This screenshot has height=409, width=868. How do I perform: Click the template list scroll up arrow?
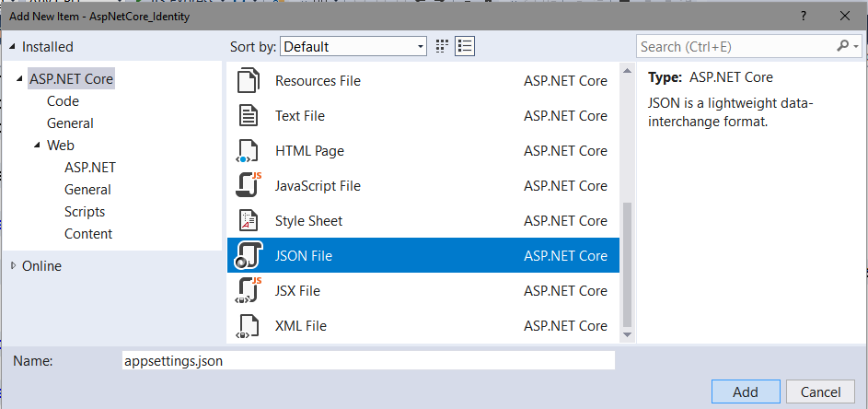click(x=627, y=70)
